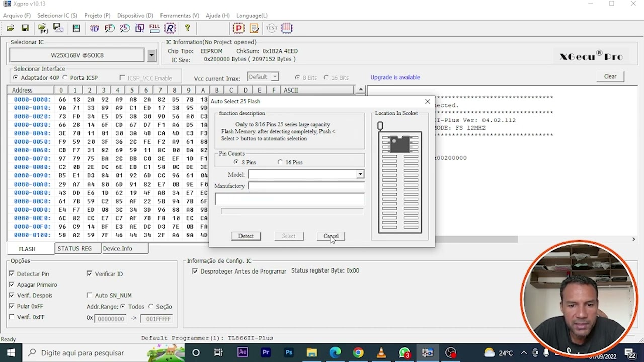Open the Ferramentas menu
The height and width of the screenshot is (362, 644).
180,15
